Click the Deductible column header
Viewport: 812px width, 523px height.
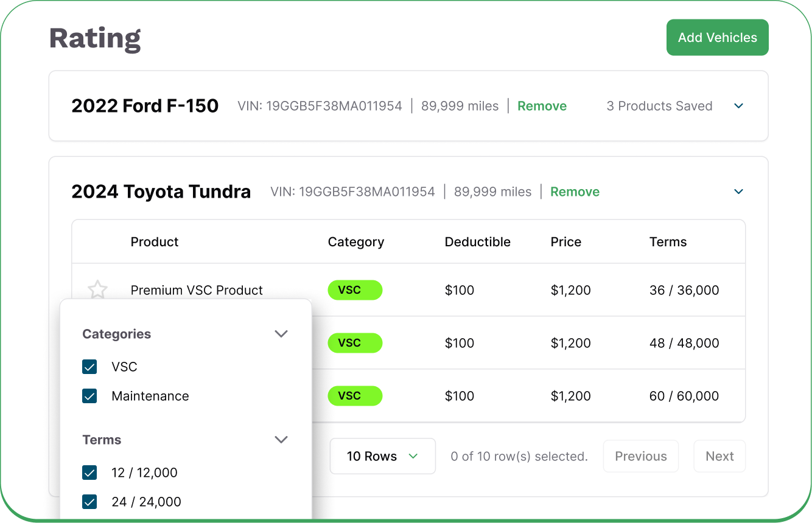477,242
